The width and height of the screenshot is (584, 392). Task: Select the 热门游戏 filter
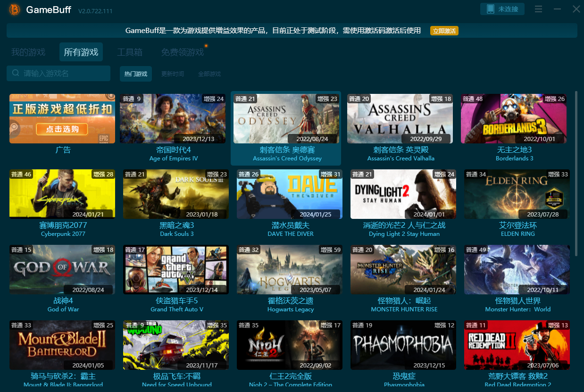point(136,74)
